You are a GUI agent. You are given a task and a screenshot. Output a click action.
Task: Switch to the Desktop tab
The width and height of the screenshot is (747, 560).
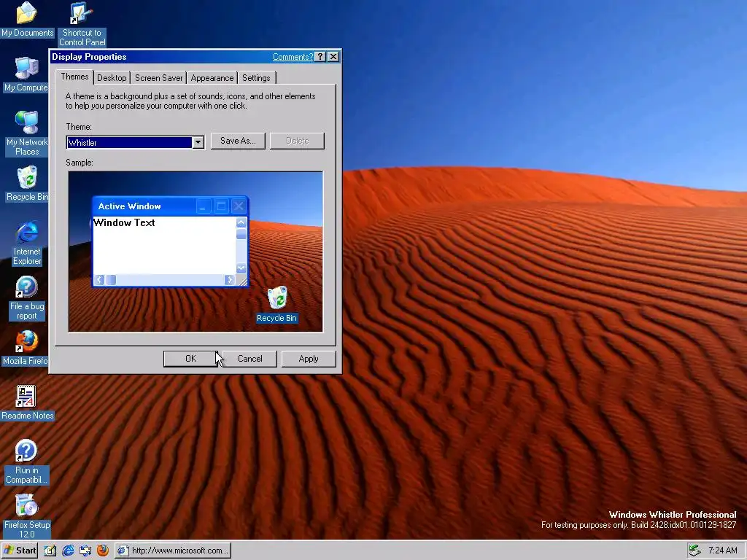click(112, 78)
